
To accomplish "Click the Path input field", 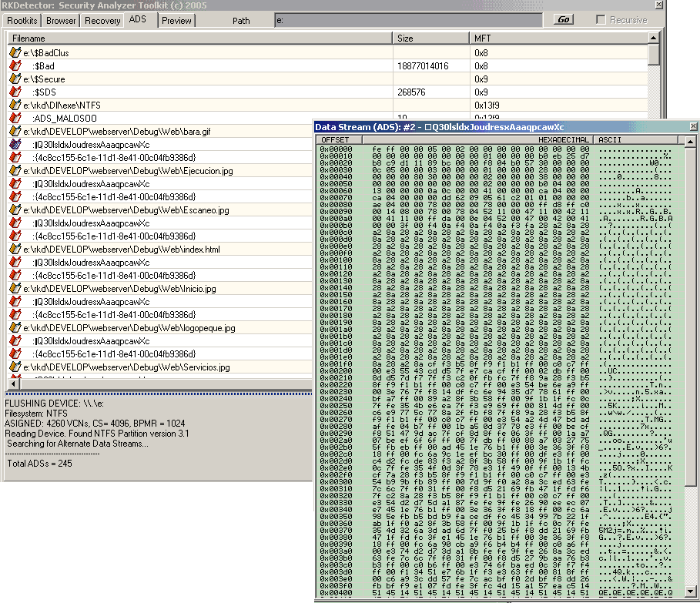I will [x=410, y=19].
